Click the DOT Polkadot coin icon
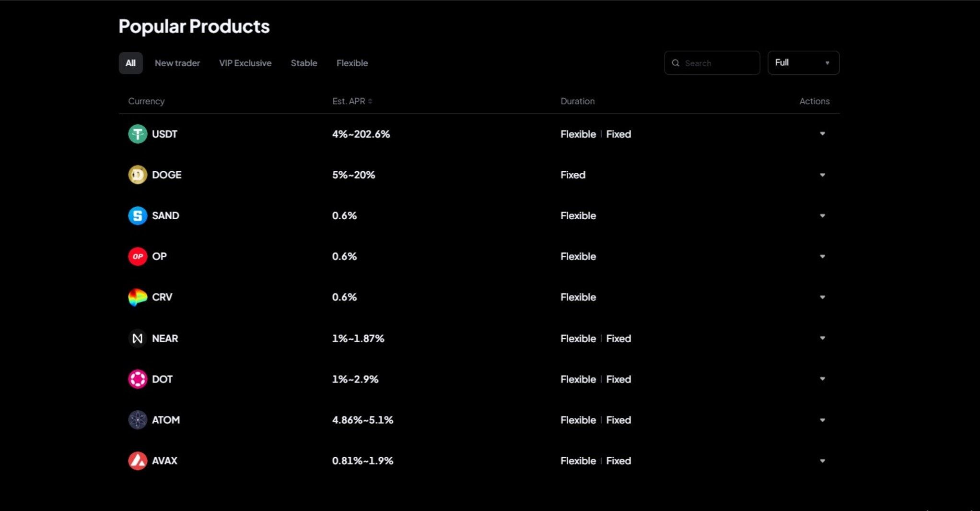This screenshot has height=511, width=980. 138,379
